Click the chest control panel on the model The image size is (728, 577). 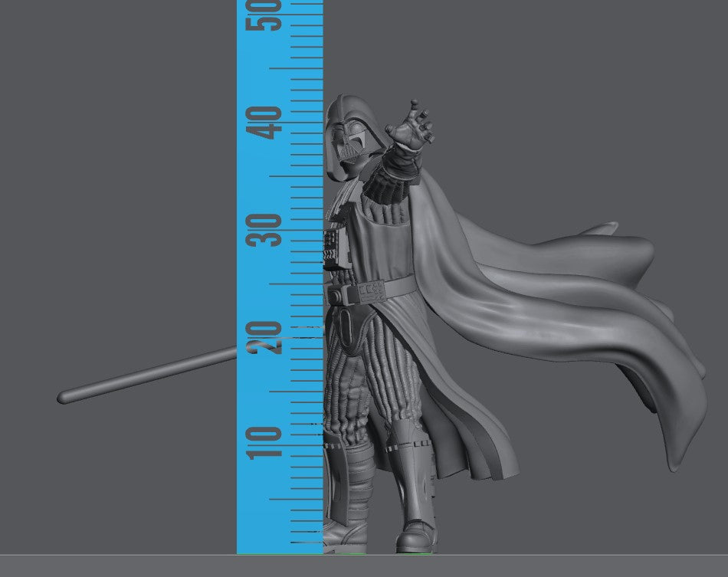(333, 245)
